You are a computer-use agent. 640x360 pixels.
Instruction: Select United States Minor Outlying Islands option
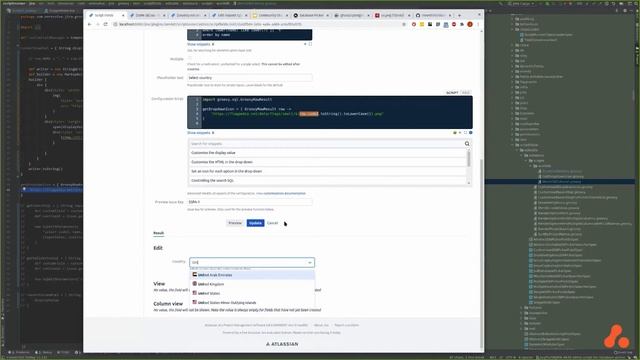(x=252, y=302)
